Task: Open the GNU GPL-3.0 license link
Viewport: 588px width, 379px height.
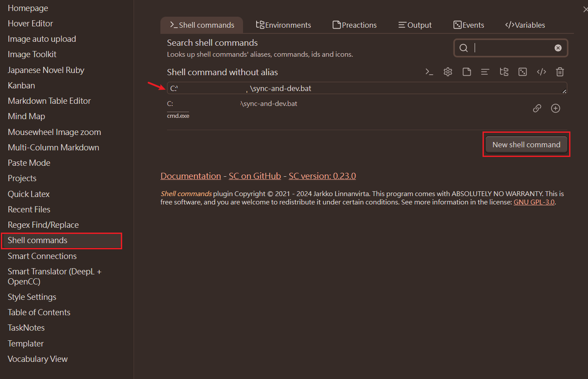Action: tap(534, 202)
